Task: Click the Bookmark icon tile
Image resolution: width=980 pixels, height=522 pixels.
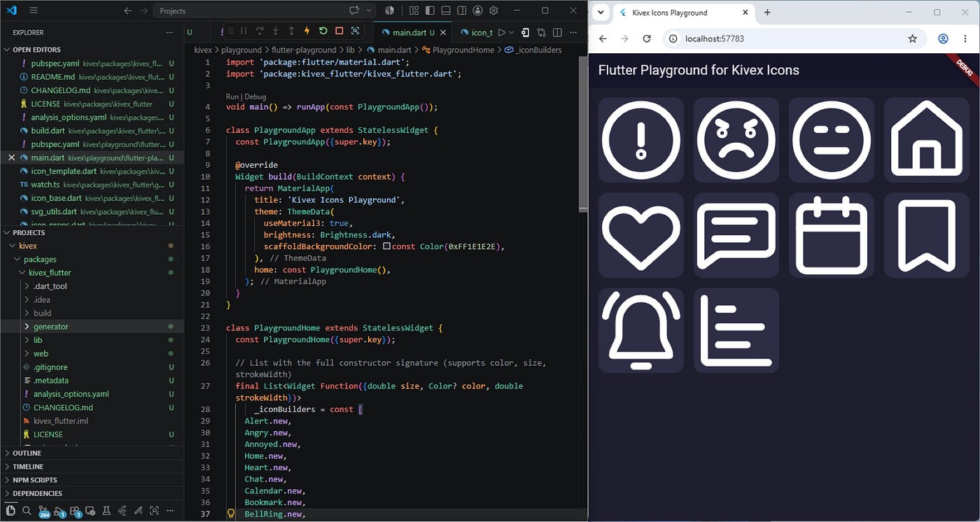Action: click(x=926, y=235)
